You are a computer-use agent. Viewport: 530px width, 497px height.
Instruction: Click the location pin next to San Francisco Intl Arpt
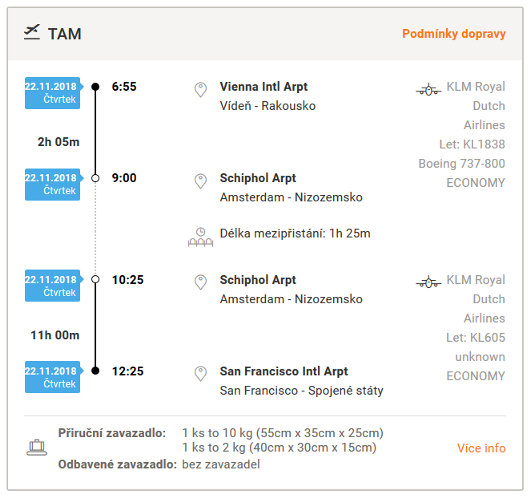coord(200,374)
